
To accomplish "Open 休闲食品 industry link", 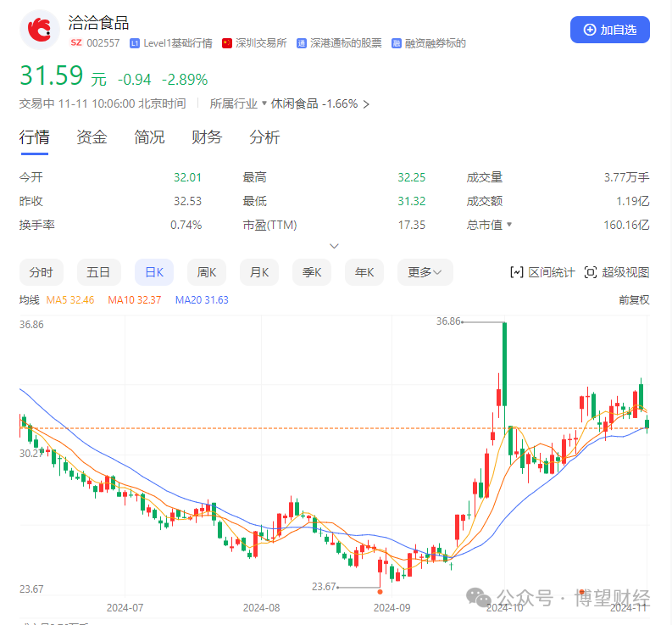I will point(294,103).
